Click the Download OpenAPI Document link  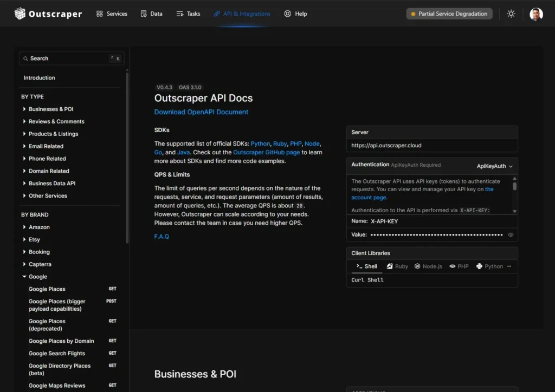pyautogui.click(x=201, y=112)
